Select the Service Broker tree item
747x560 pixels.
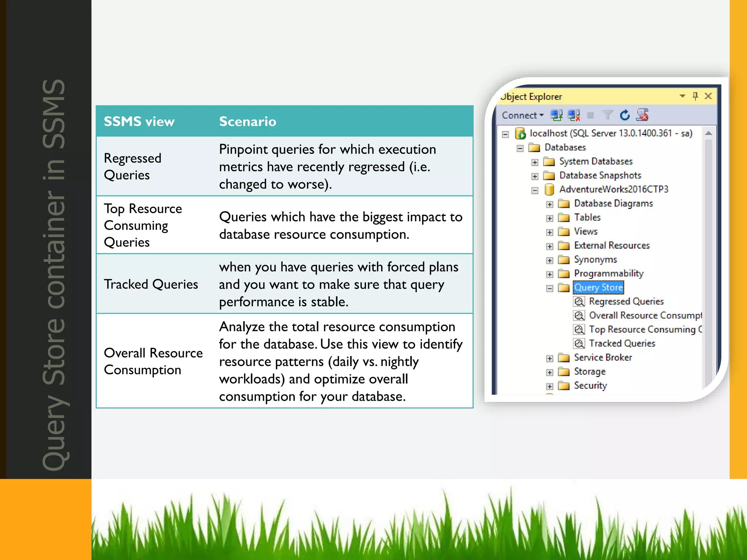(603, 357)
